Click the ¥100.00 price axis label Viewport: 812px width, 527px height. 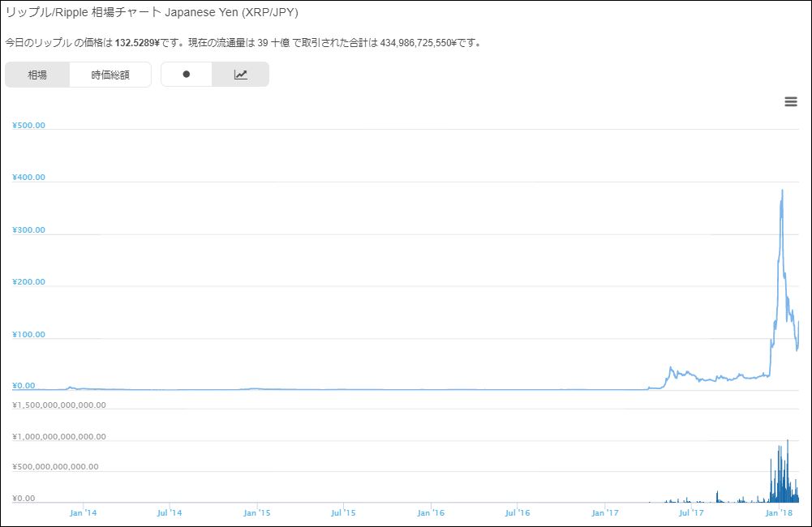coord(28,334)
